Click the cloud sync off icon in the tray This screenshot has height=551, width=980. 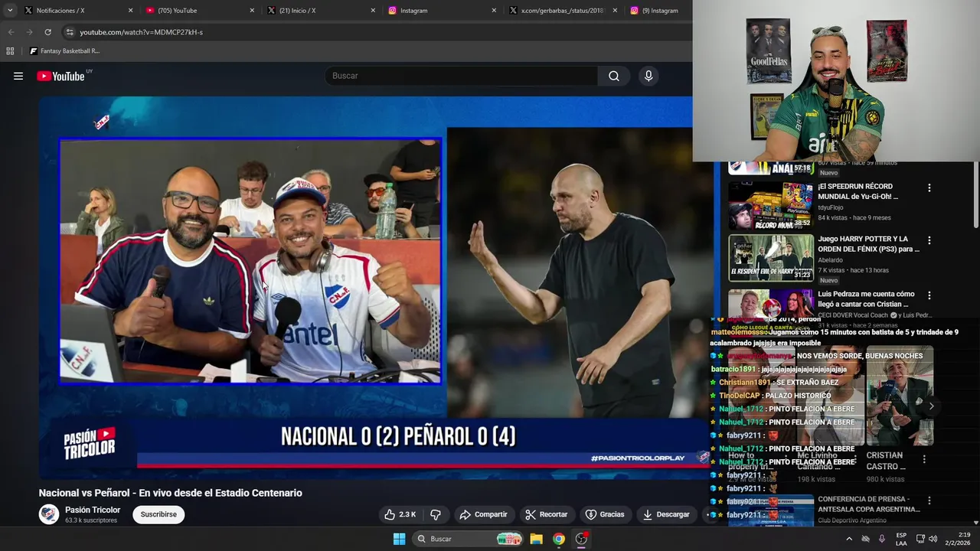866,539
